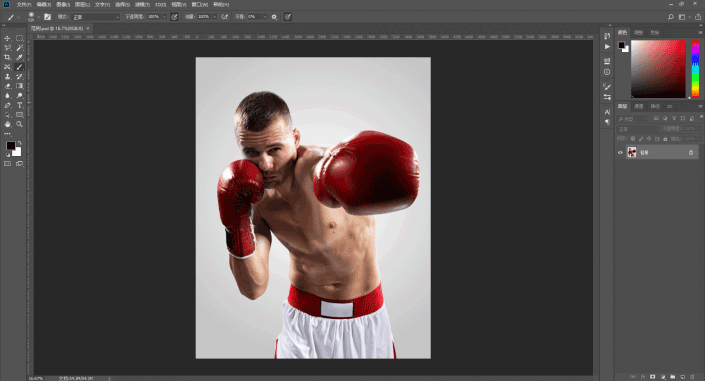Viewport: 705px width, 381px height.
Task: Select the Move tool
Action: (x=7, y=38)
